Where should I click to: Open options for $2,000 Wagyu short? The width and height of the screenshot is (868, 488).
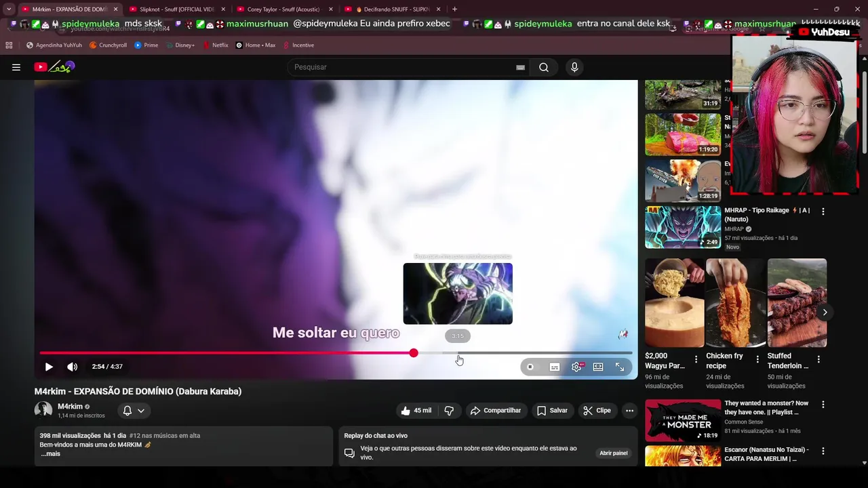click(696, 360)
